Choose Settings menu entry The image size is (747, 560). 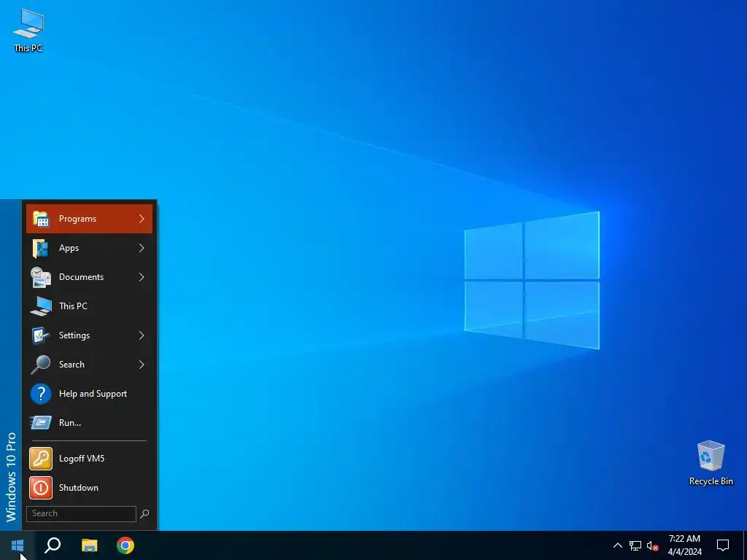[89, 335]
